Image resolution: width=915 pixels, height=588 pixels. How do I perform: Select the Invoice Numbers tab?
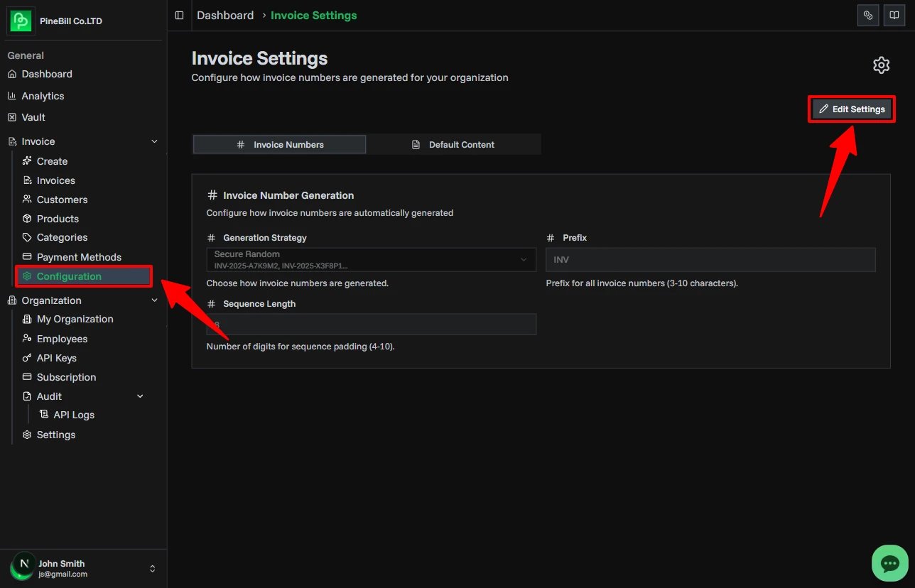click(278, 144)
